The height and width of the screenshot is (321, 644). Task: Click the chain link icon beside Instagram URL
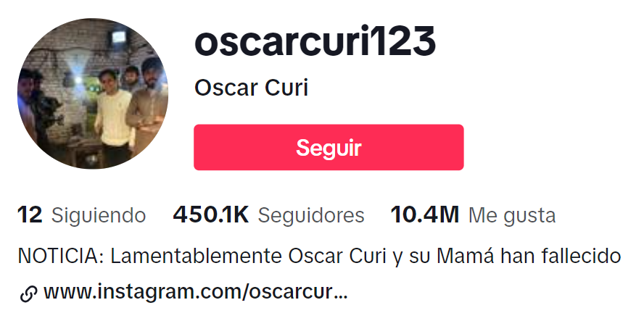pos(28,294)
